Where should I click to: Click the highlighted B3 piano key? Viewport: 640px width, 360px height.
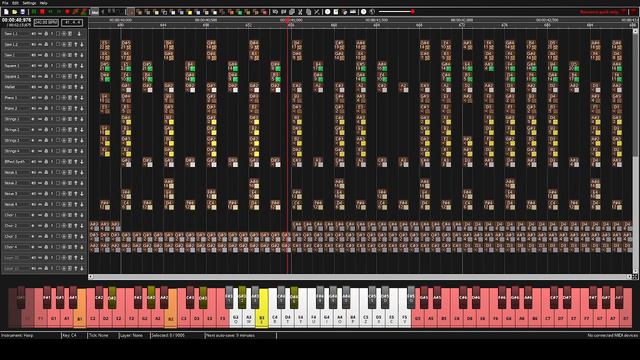click(x=262, y=309)
